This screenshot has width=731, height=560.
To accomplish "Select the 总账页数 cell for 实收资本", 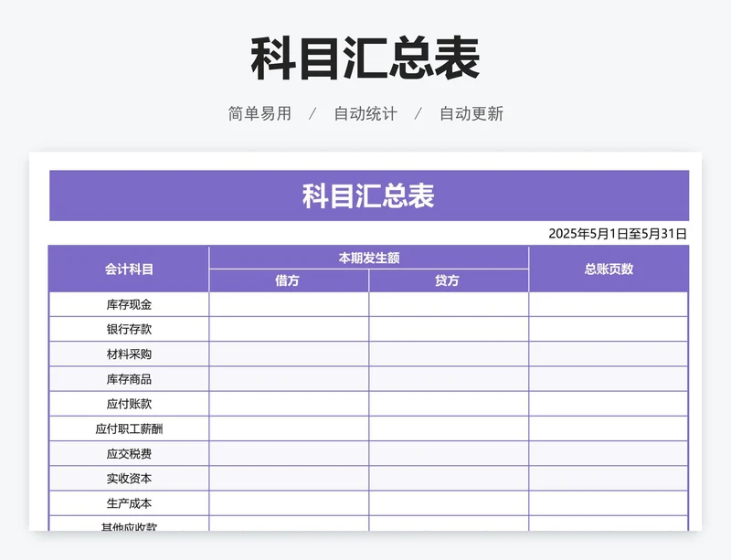I will pyautogui.click(x=609, y=479).
